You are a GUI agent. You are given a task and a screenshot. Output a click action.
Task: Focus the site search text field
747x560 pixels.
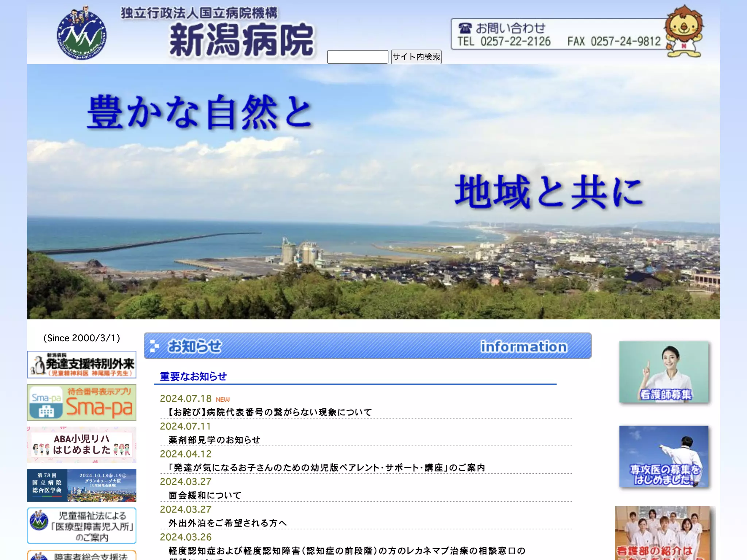tap(357, 57)
